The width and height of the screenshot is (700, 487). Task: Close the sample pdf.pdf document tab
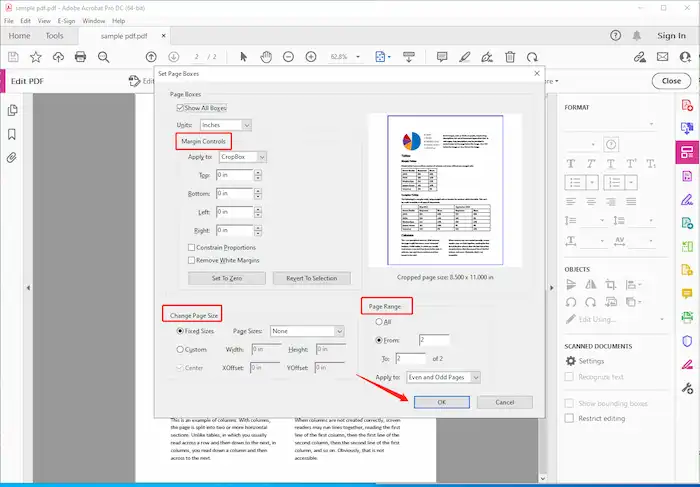click(x=163, y=36)
